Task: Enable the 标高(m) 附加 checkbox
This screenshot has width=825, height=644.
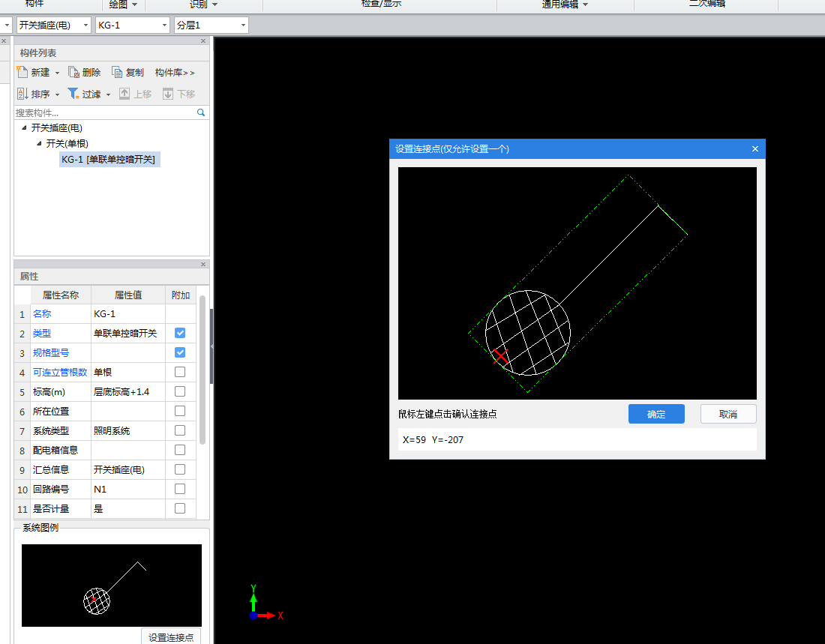Action: click(180, 391)
